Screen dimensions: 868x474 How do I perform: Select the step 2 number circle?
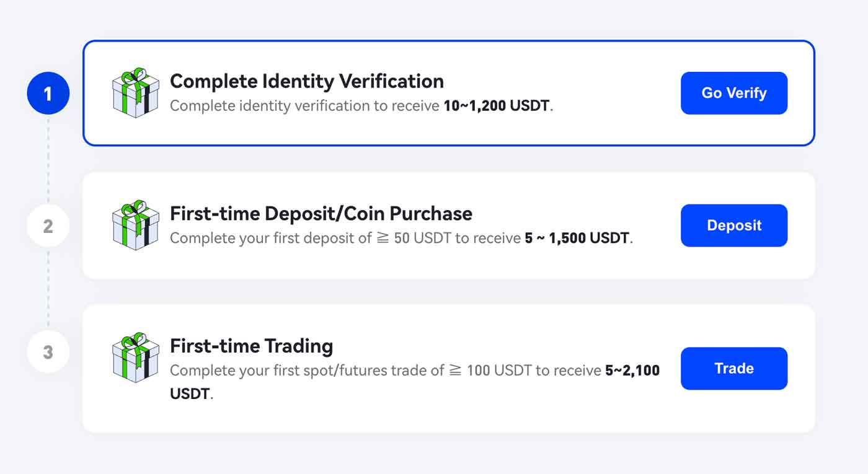coord(49,226)
